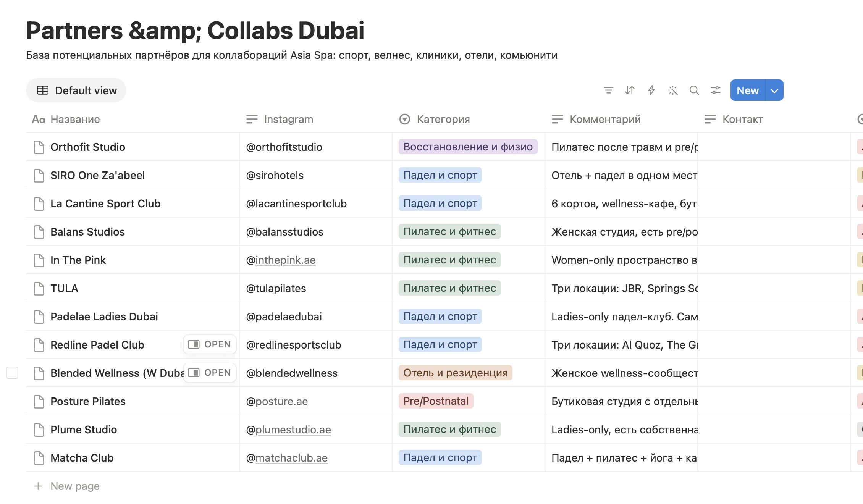The image size is (863, 504).
Task: Click page icon of Orthofit Studio row
Action: click(39, 147)
